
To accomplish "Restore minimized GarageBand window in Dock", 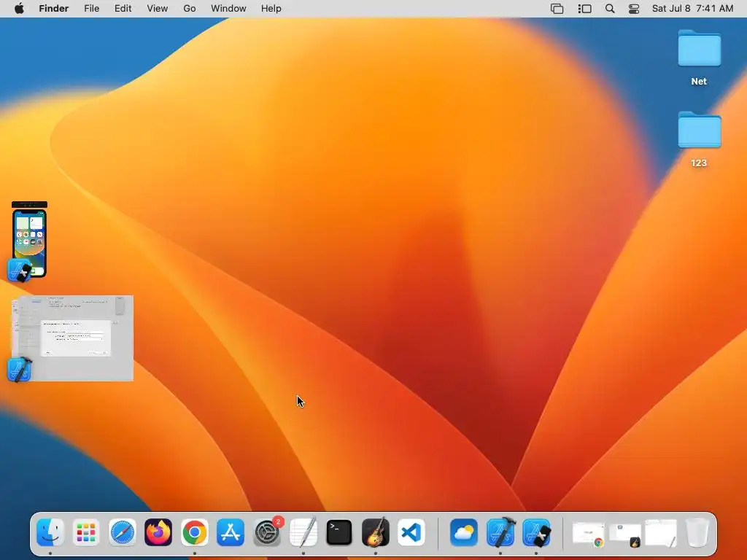I will pos(624,534).
